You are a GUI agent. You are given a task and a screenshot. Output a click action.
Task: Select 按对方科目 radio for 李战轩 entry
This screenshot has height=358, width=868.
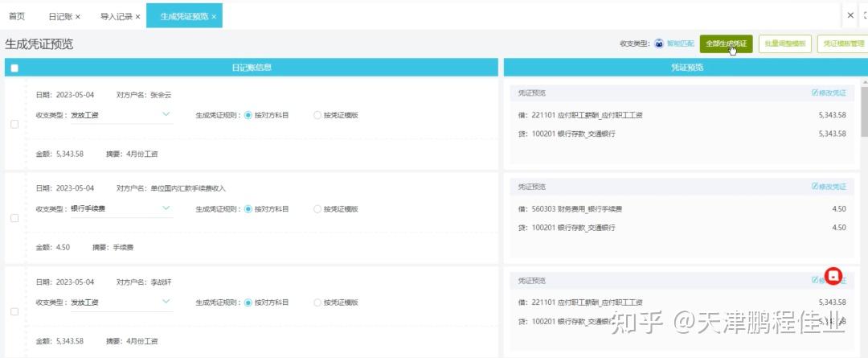coord(248,303)
